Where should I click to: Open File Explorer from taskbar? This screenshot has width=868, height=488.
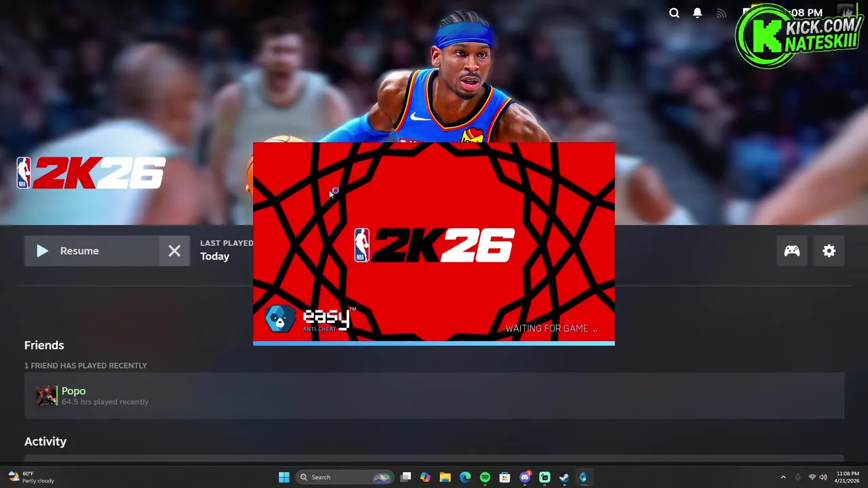(445, 477)
